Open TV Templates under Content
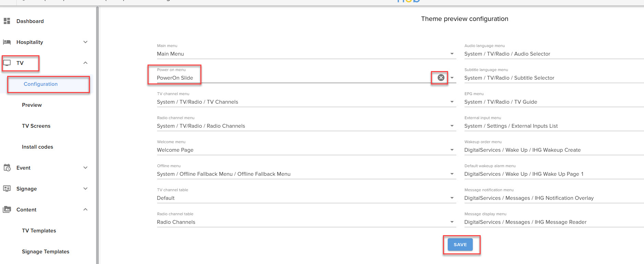Image resolution: width=644 pixels, height=264 pixels. (39, 231)
